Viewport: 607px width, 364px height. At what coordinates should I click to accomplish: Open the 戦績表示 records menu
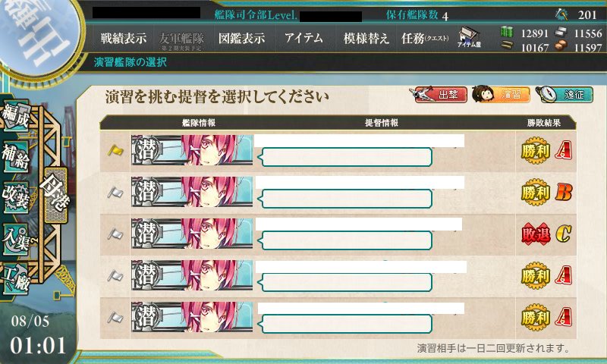point(124,38)
